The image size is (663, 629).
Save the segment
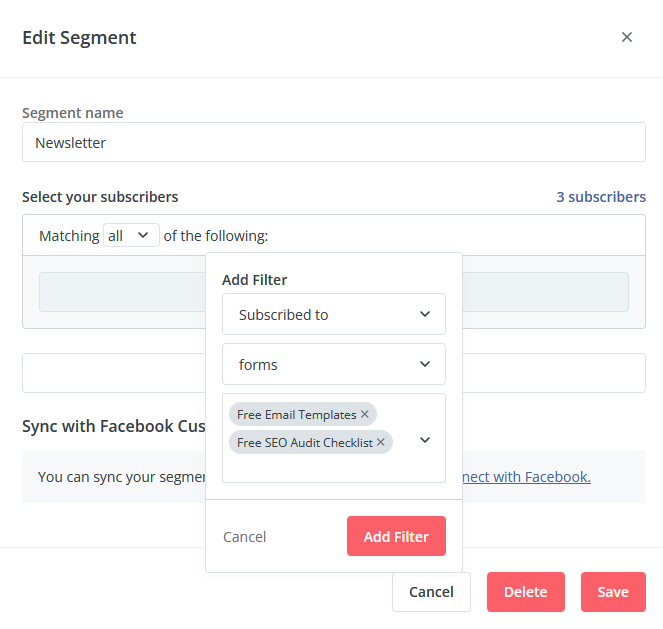pos(613,592)
